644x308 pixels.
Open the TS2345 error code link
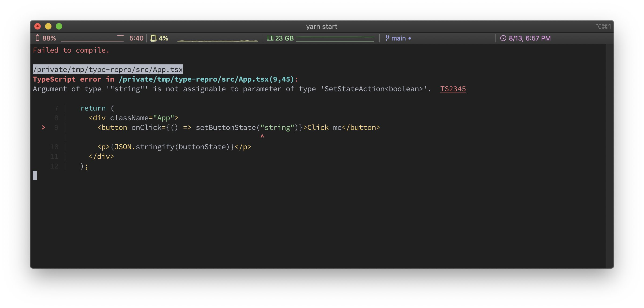[x=453, y=89]
